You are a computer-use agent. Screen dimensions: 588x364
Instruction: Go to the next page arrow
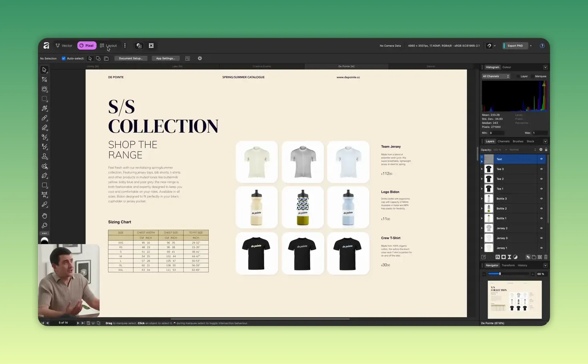point(78,323)
